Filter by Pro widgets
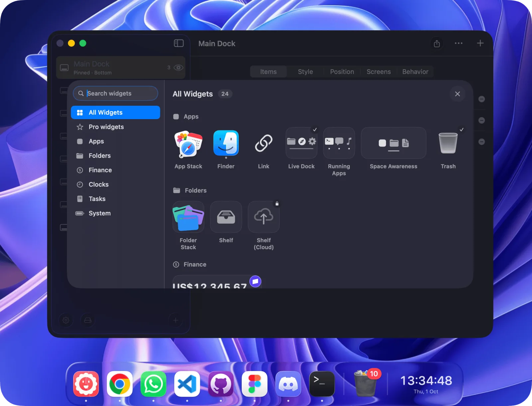Viewport: 532px width, 406px height. tap(115, 127)
